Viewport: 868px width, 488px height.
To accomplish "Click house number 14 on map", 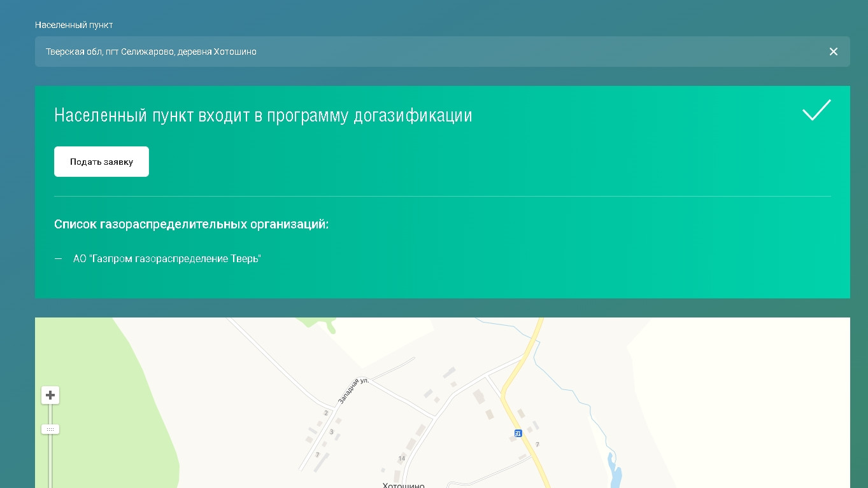I will pos(401,459).
